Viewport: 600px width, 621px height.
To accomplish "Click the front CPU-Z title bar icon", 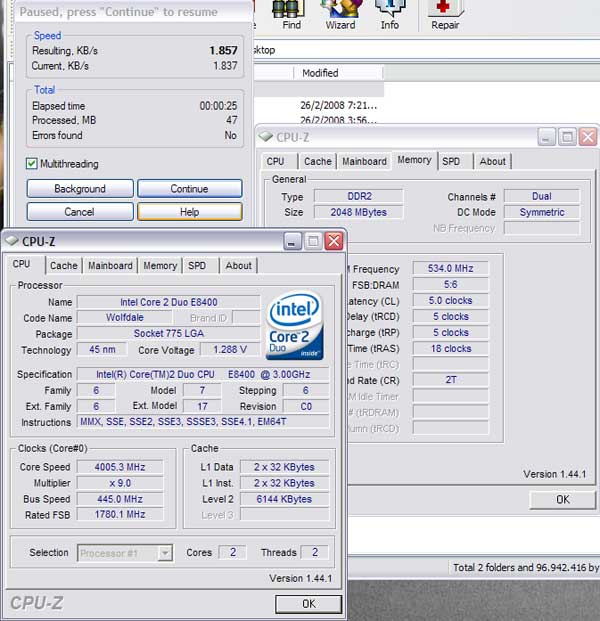I will coord(12,240).
